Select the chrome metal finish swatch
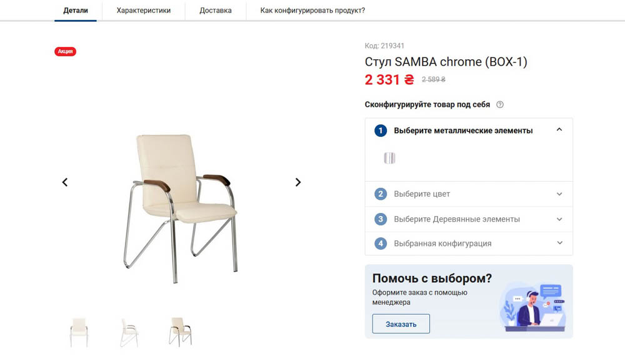This screenshot has width=625, height=364. (390, 158)
